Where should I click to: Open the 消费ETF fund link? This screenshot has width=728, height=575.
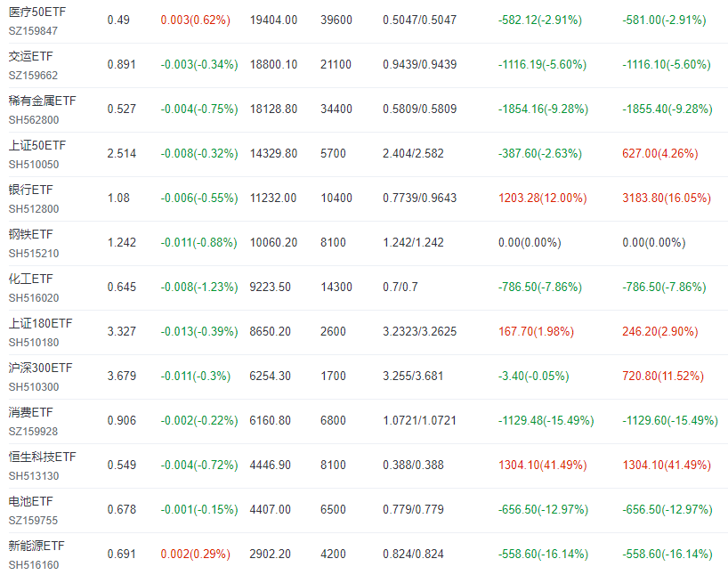[31, 412]
